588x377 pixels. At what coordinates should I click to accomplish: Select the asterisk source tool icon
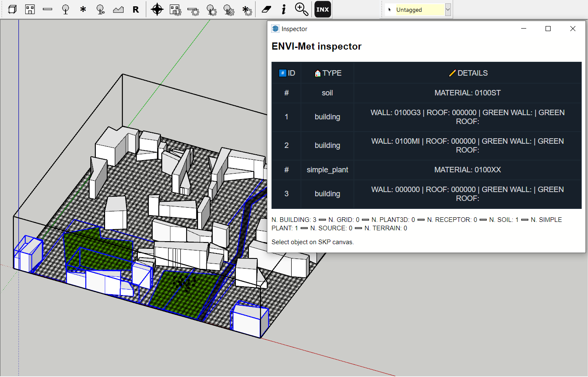83,9
